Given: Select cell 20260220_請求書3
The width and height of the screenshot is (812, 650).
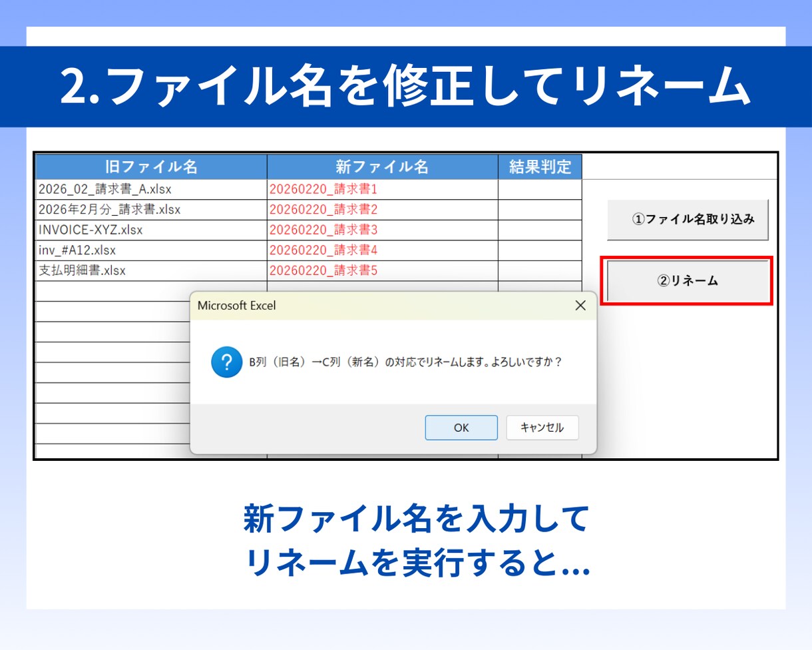Looking at the screenshot, I should [x=383, y=230].
